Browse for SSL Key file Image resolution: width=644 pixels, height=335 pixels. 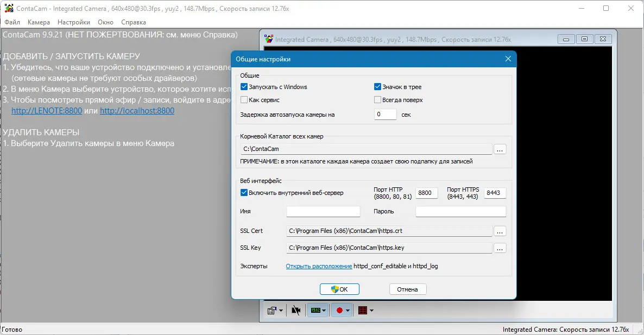coord(500,248)
